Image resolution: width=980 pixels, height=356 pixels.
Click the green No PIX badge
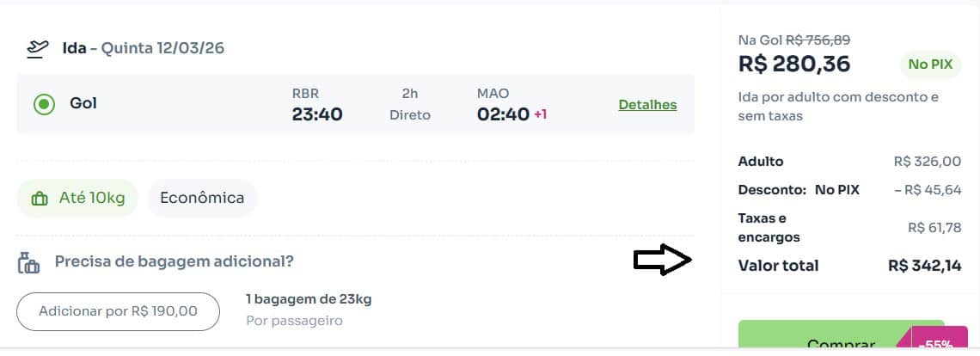pyautogui.click(x=930, y=64)
